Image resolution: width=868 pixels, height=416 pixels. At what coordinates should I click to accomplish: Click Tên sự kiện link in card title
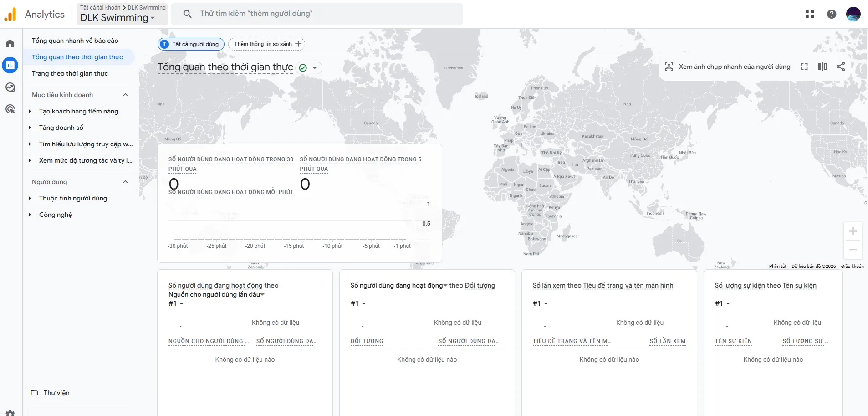(x=799, y=286)
